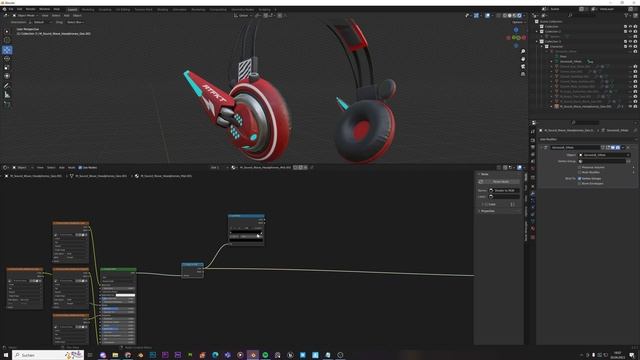Hide Collection 2 with its eye icon

[x=630, y=31]
